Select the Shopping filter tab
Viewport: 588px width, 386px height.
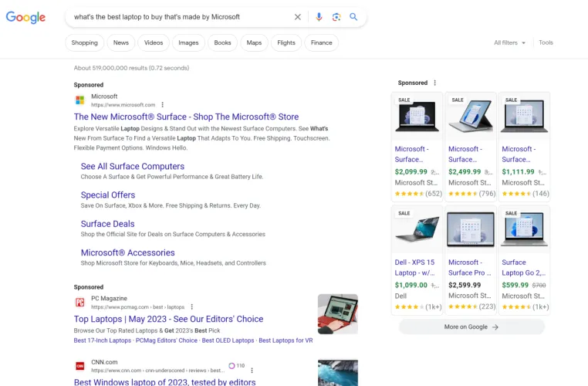(85, 43)
